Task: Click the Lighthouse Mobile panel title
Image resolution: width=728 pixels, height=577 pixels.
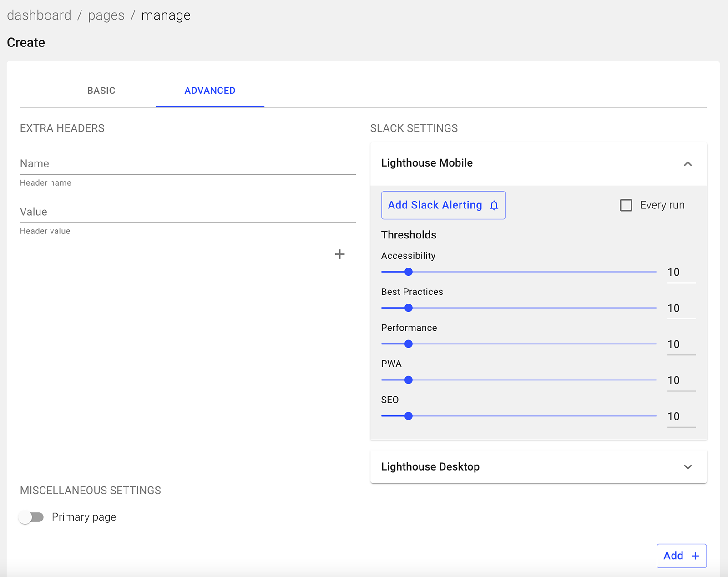Action: coord(427,163)
